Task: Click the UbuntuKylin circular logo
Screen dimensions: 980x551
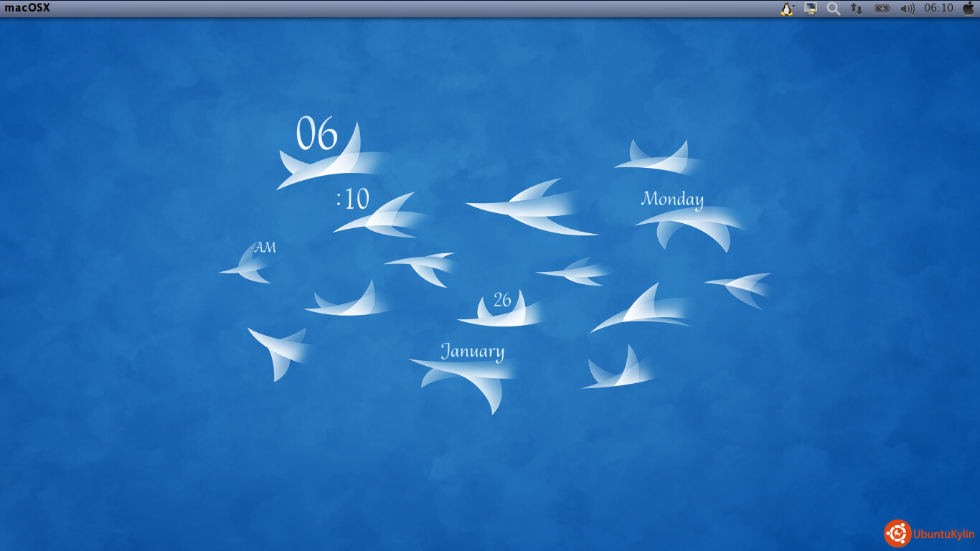Action: tap(897, 533)
